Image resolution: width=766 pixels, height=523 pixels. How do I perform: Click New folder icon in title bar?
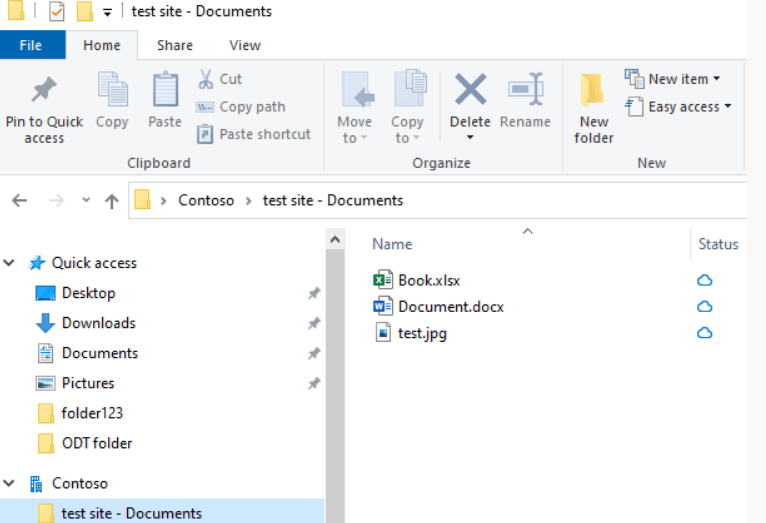tap(85, 11)
